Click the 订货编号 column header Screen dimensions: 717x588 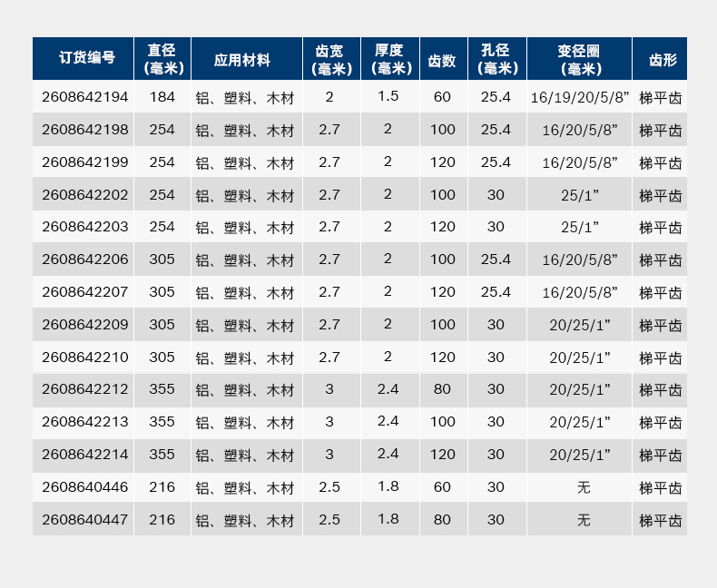(83, 59)
